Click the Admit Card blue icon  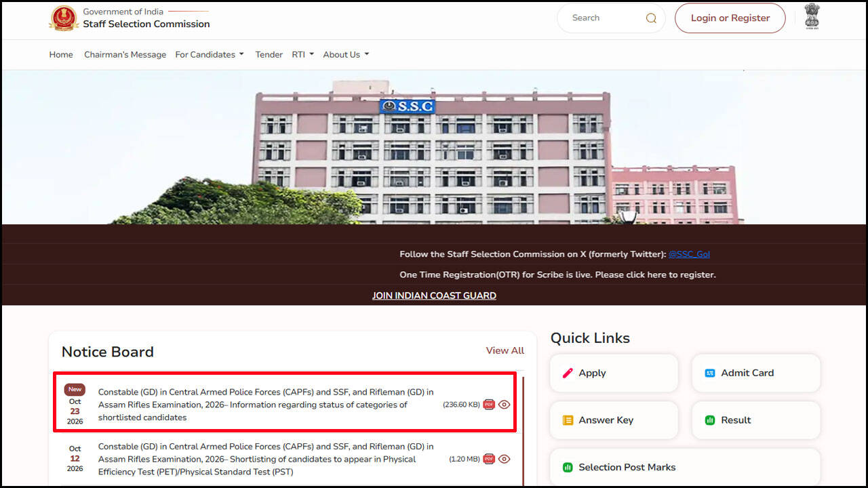click(710, 373)
